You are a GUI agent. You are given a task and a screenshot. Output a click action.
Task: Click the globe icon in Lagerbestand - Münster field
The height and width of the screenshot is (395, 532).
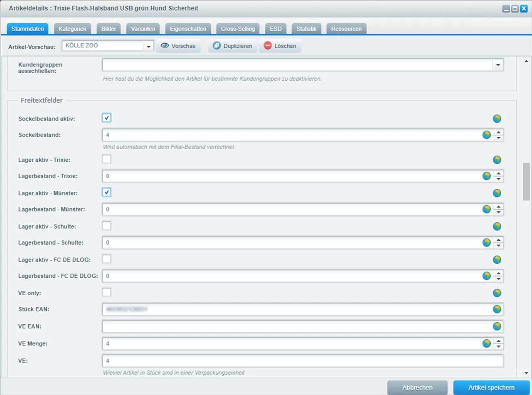click(x=486, y=209)
